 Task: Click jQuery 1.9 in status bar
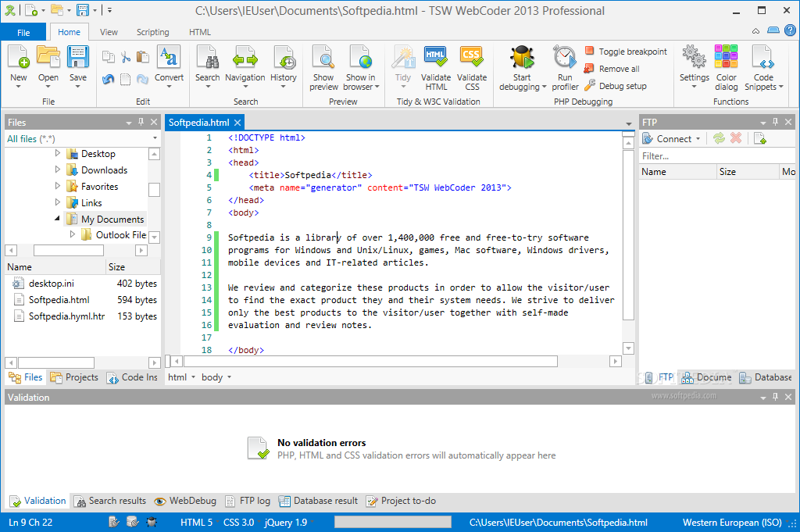click(x=286, y=523)
